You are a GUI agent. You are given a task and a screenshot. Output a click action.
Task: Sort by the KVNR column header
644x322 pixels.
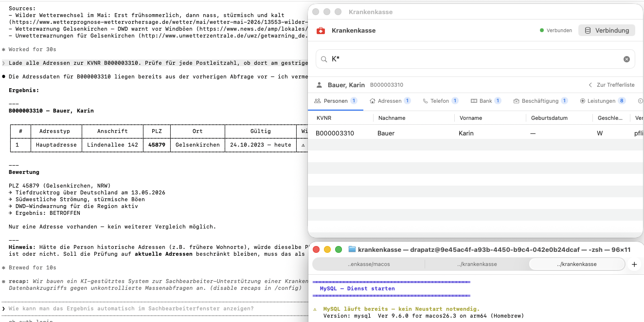[x=324, y=118]
